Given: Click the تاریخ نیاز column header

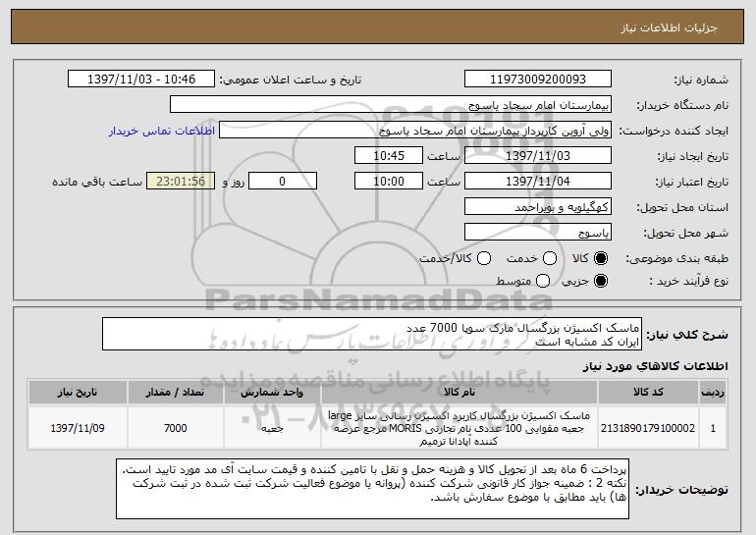Looking at the screenshot, I should [x=78, y=393].
